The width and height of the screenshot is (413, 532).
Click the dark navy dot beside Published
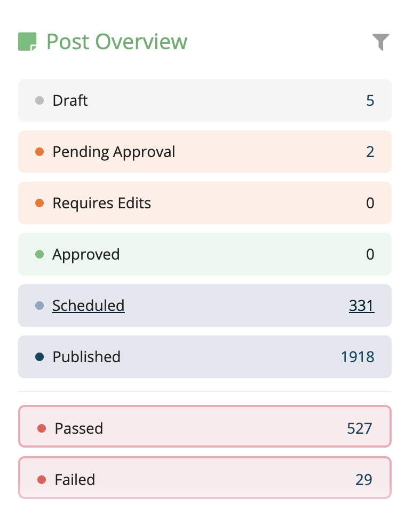(39, 356)
